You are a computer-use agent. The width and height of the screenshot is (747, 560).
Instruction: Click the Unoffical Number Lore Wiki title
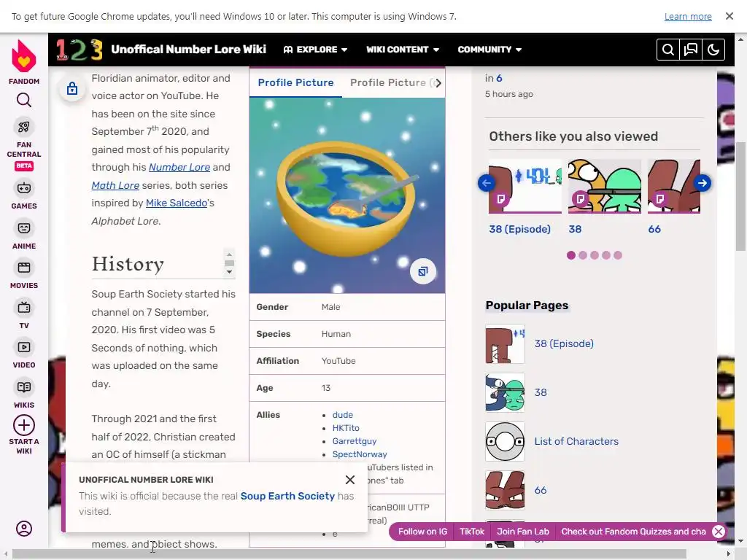189,50
